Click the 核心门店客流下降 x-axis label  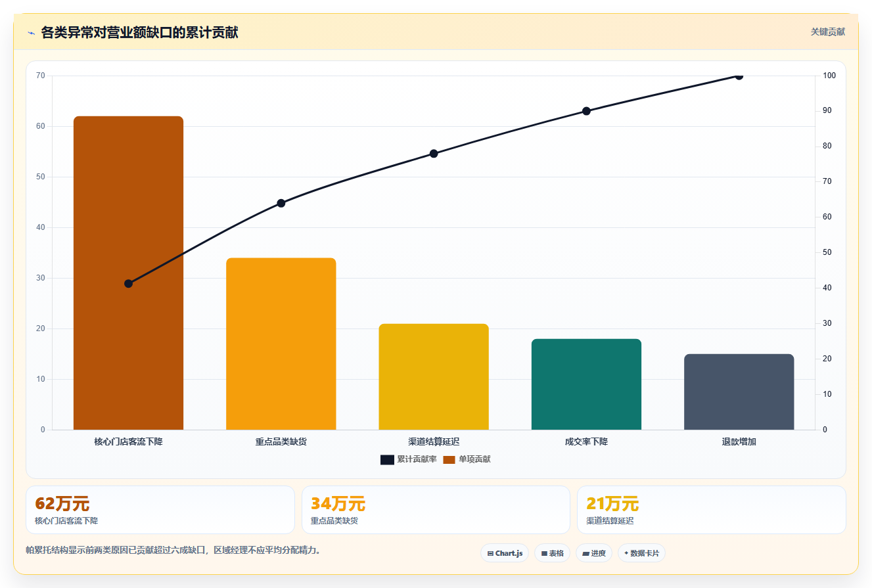pos(128,441)
